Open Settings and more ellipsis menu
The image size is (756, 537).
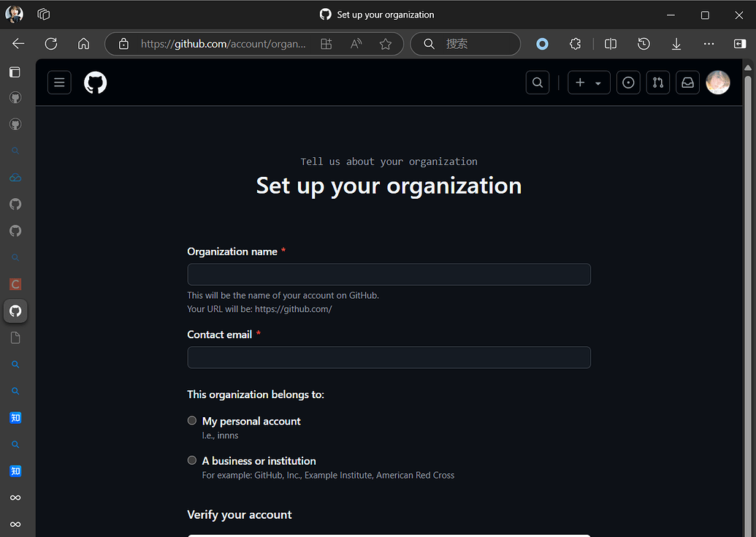[x=708, y=44]
